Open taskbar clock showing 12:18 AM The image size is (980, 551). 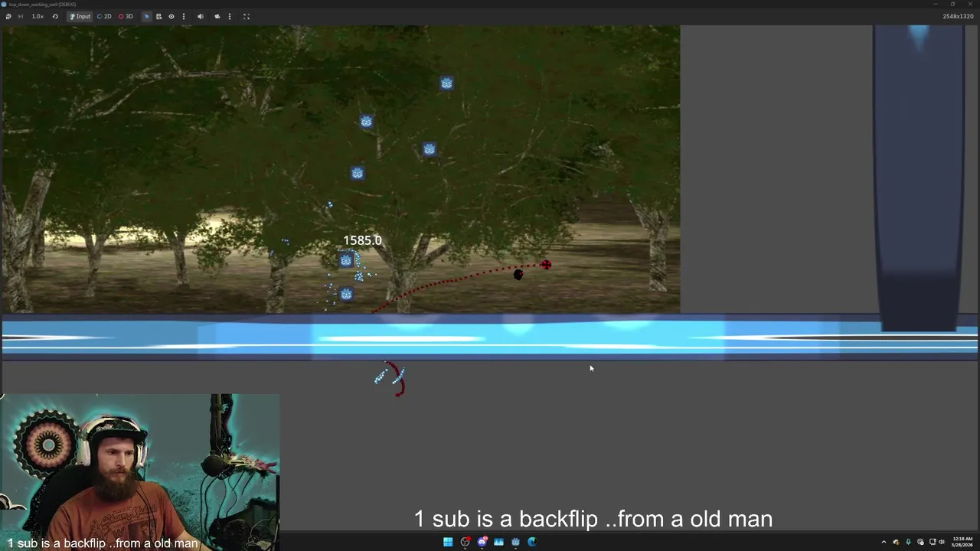pos(962,542)
